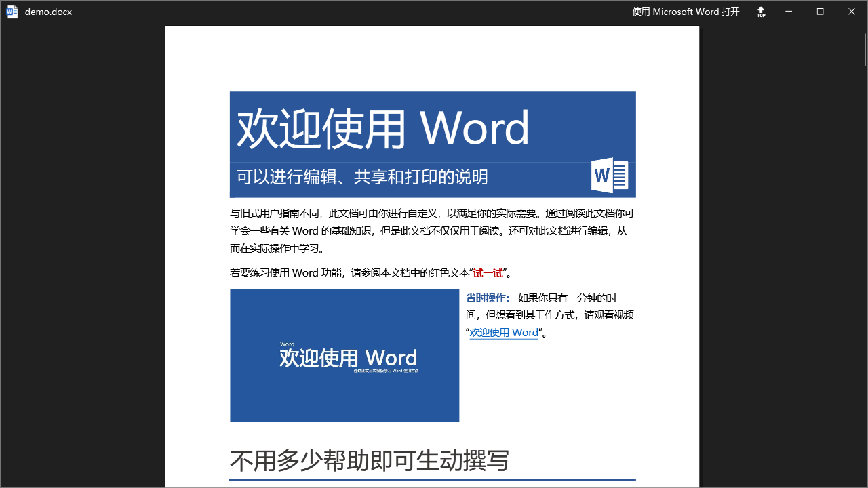Click the 省时操作 bold label
This screenshot has width=868, height=488.
click(488, 298)
